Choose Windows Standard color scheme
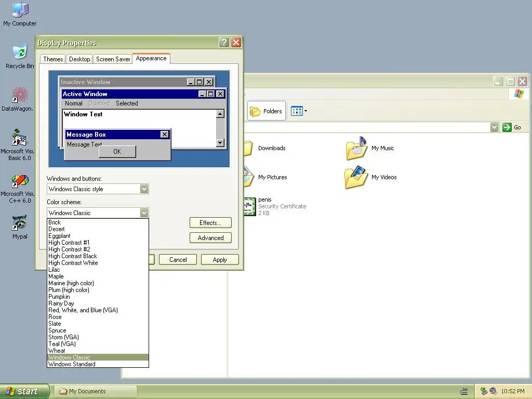The image size is (532, 399). (98, 364)
